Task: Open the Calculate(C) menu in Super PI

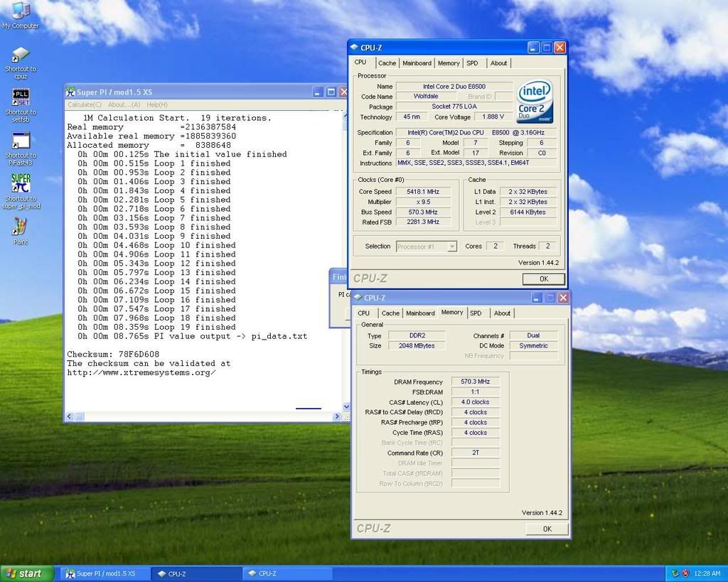Action: 85,105
